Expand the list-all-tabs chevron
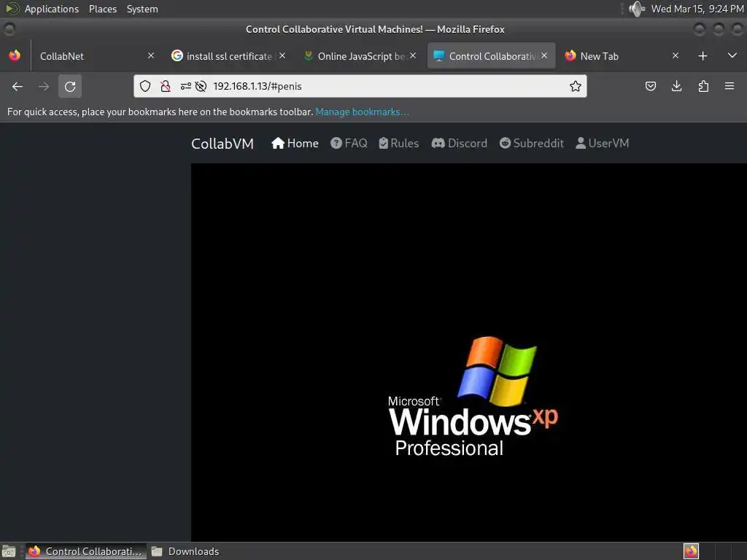 (x=732, y=56)
